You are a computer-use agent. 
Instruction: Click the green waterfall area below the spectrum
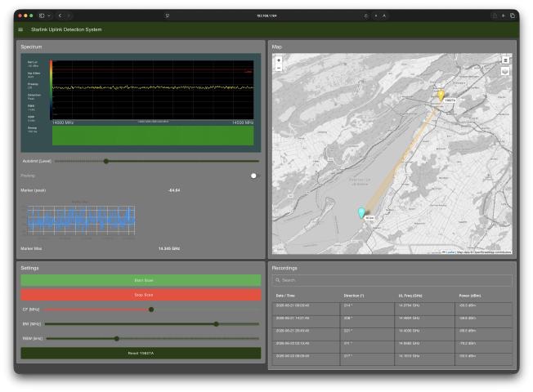(x=153, y=136)
